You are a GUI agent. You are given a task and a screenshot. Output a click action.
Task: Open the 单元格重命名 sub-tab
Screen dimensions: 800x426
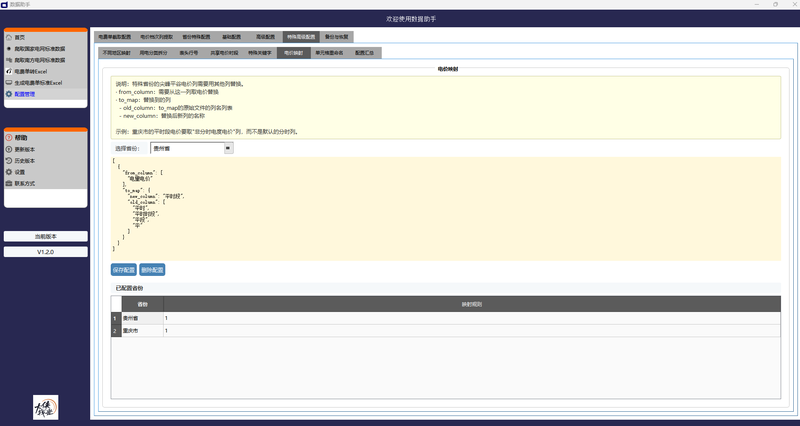pyautogui.click(x=329, y=53)
